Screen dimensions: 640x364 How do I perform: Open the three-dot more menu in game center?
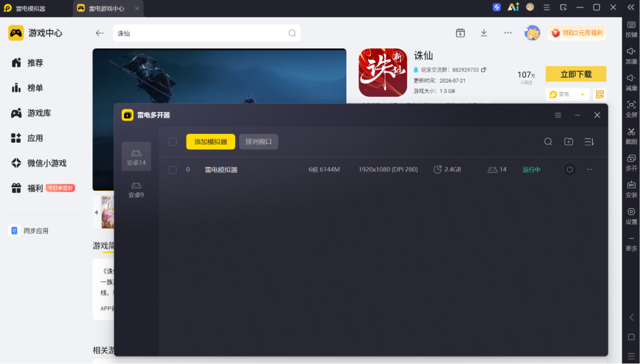508,33
